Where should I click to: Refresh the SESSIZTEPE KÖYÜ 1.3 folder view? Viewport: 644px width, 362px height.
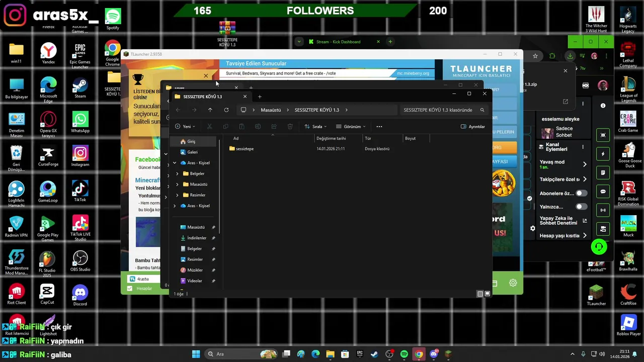[226, 110]
